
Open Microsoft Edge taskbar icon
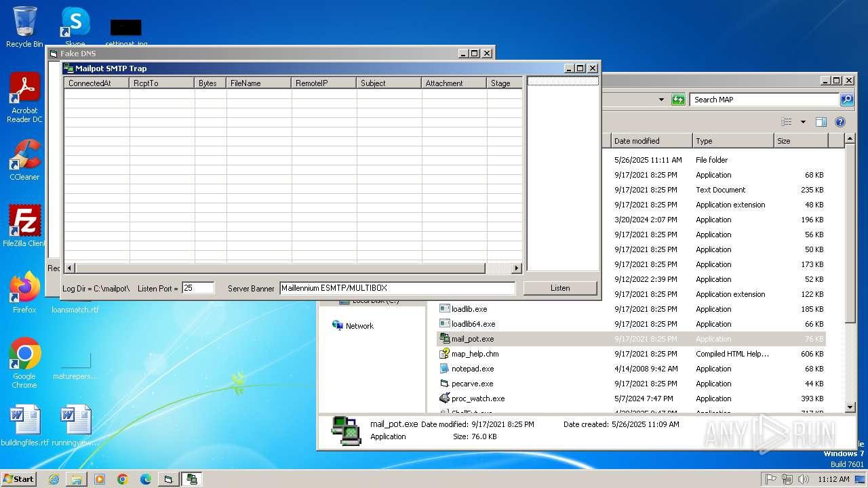pyautogui.click(x=146, y=479)
